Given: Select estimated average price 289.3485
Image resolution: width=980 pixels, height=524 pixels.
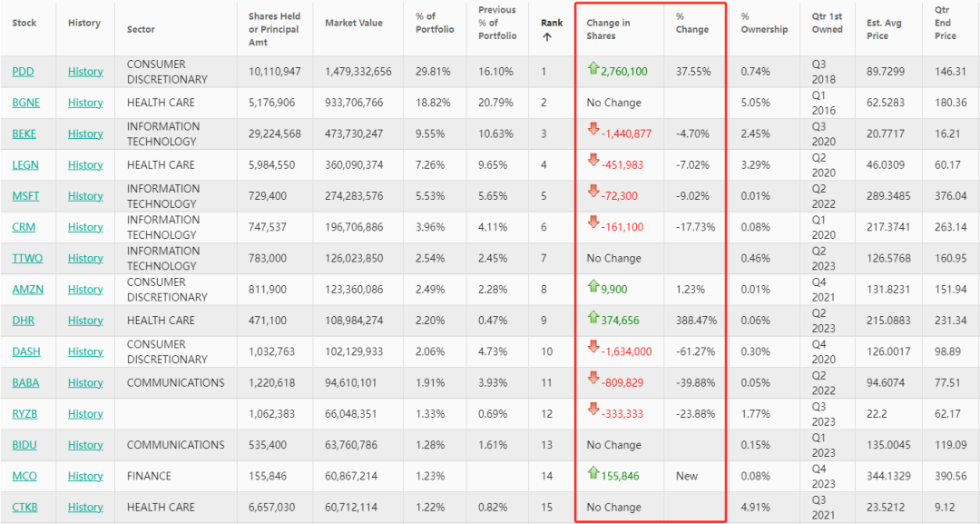Looking at the screenshot, I should (x=888, y=196).
